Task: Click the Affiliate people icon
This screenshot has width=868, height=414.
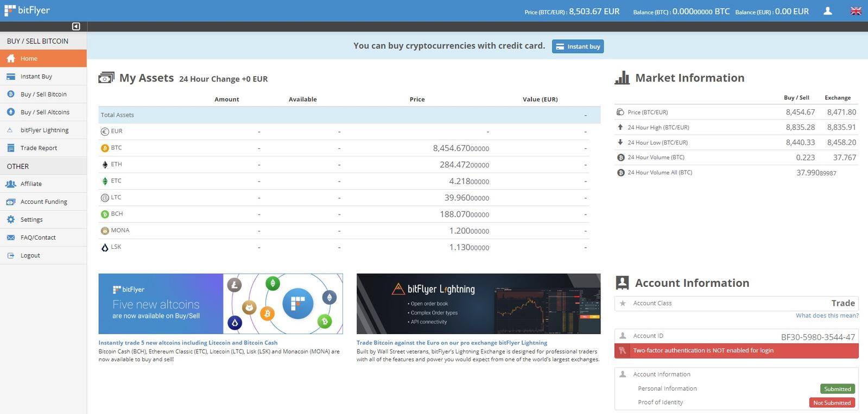Action: click(11, 184)
